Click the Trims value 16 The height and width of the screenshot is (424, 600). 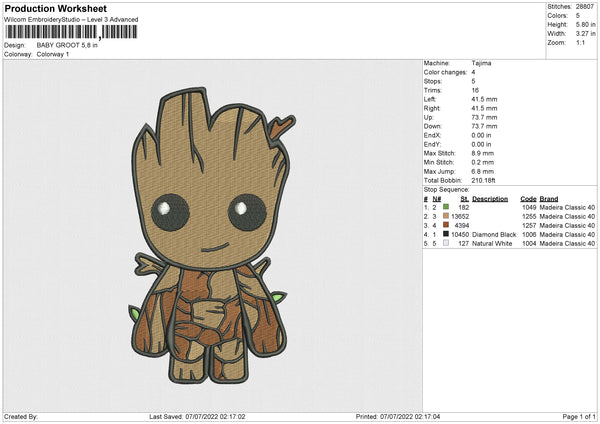pos(475,90)
